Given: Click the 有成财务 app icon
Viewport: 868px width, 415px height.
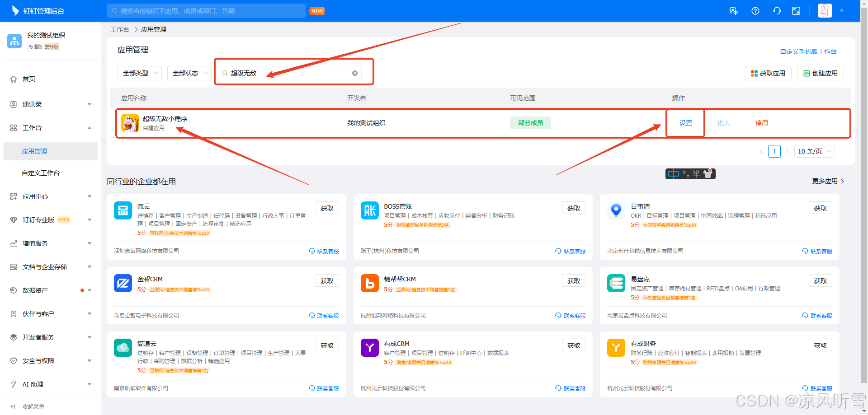Looking at the screenshot, I should [x=616, y=348].
